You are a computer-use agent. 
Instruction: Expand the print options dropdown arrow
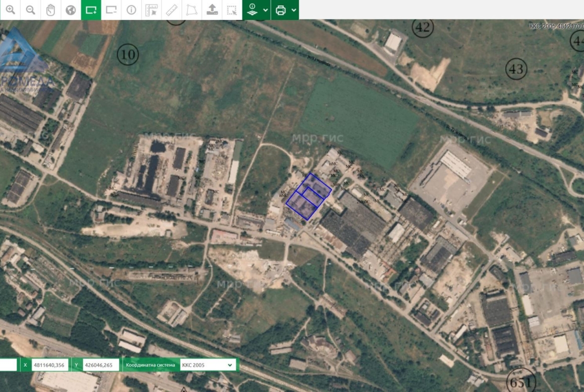[x=294, y=10]
